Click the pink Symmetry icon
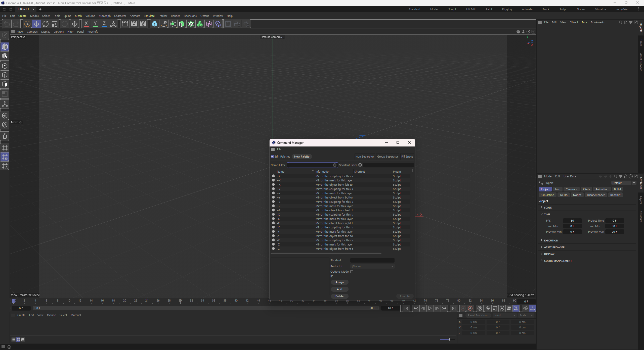644x350 pixels. 209,24
